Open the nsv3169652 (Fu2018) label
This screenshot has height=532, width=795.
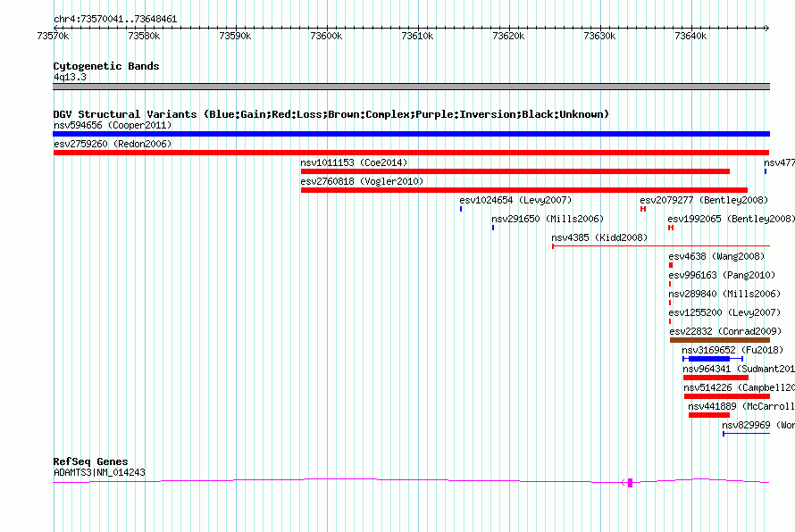[732, 350]
